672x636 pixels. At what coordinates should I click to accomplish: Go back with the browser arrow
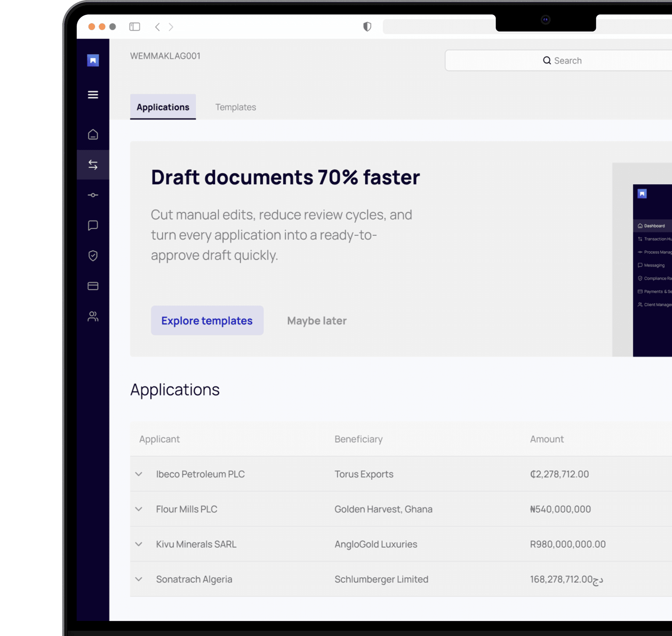158,27
